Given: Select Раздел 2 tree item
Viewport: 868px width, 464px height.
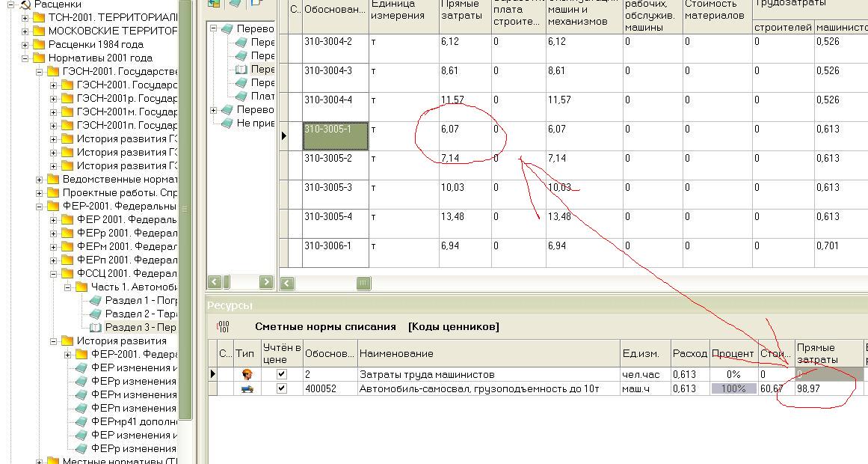Looking at the screenshot, I should (140, 314).
